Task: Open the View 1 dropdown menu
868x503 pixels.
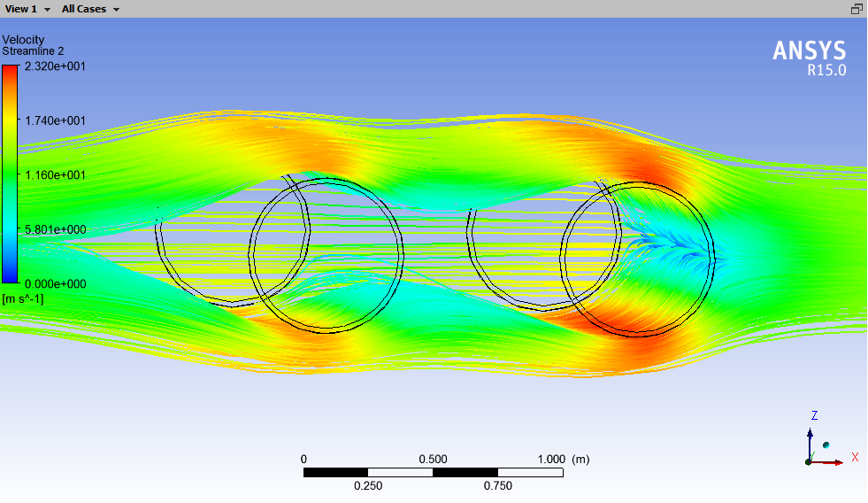Action: [27, 9]
